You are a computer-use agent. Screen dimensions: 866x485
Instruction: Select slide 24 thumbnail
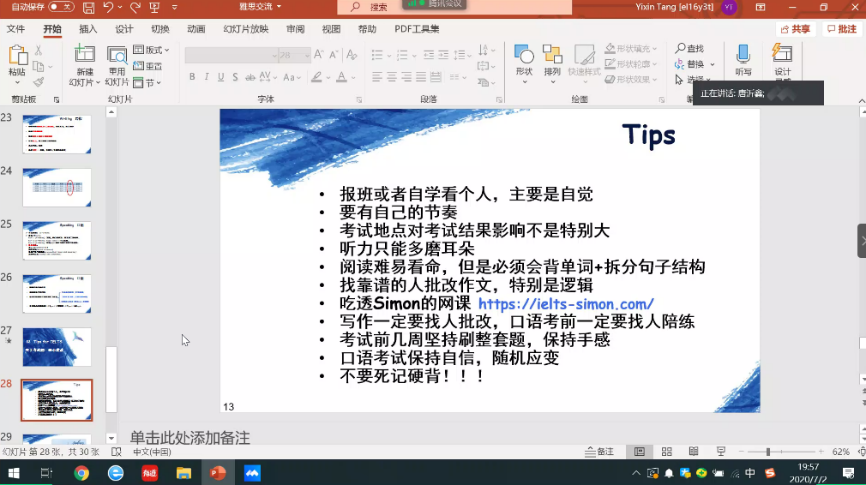pos(57,188)
